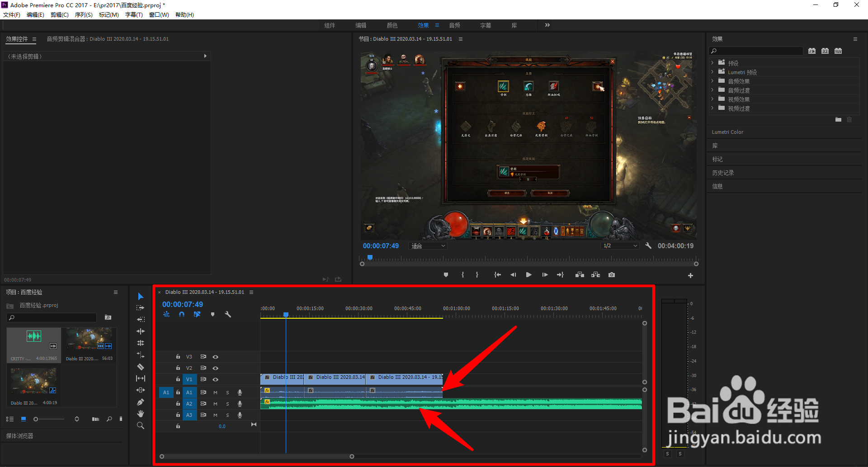The height and width of the screenshot is (467, 868).
Task: Add marker in the program monitor
Action: pyautogui.click(x=446, y=275)
